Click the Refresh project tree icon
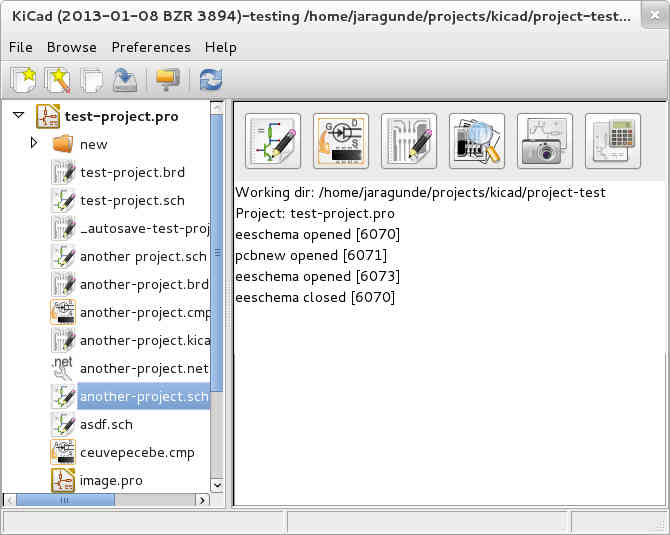This screenshot has height=535, width=670. [211, 80]
